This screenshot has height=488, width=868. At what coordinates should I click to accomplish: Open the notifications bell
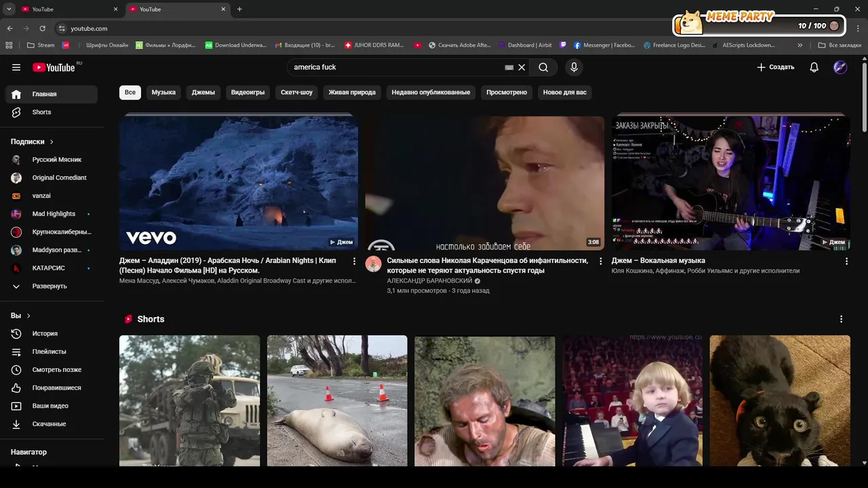click(x=814, y=67)
